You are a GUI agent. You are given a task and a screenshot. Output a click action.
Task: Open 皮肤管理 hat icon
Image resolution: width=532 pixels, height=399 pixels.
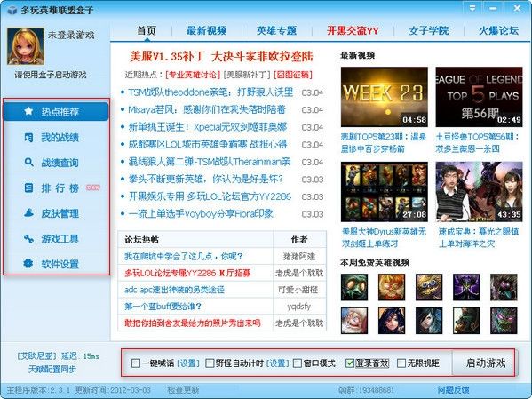pos(28,213)
